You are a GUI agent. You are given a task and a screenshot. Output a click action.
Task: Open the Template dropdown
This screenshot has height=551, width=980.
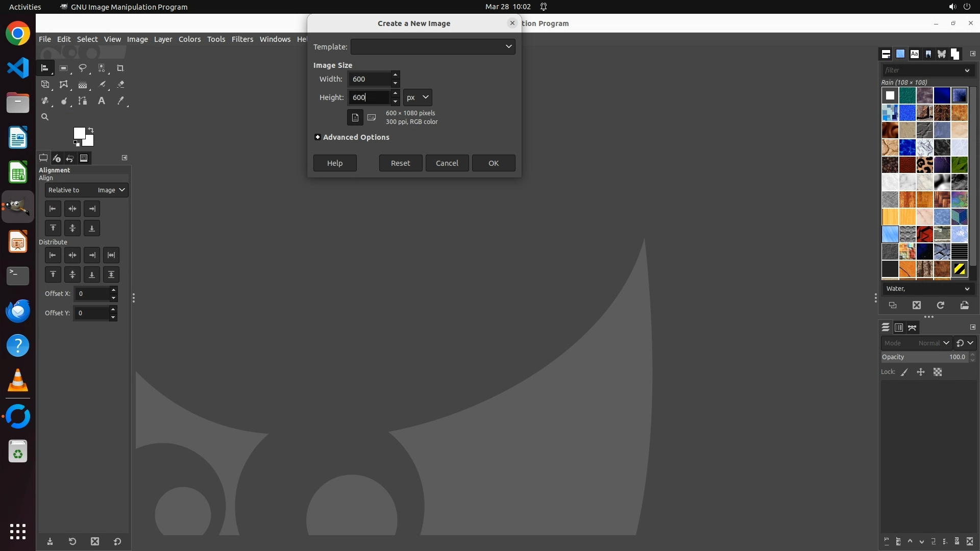coord(432,46)
